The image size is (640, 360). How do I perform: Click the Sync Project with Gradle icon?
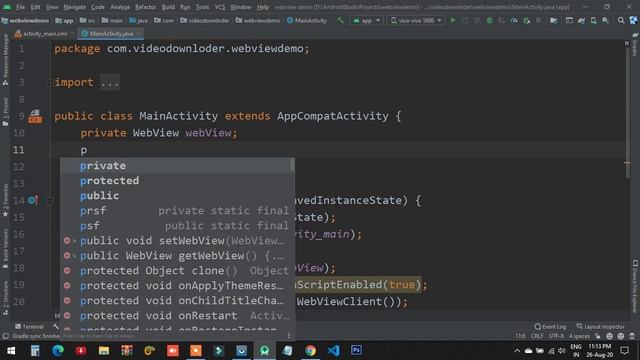[581, 20]
